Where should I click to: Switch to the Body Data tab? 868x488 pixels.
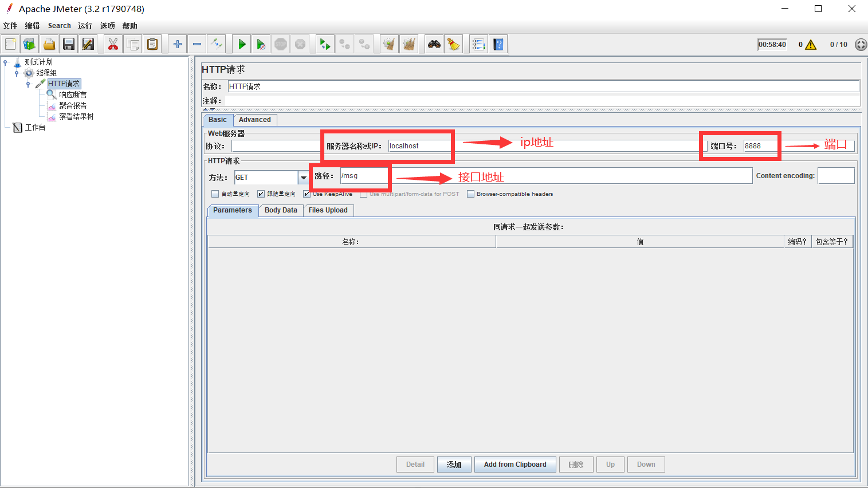click(281, 210)
